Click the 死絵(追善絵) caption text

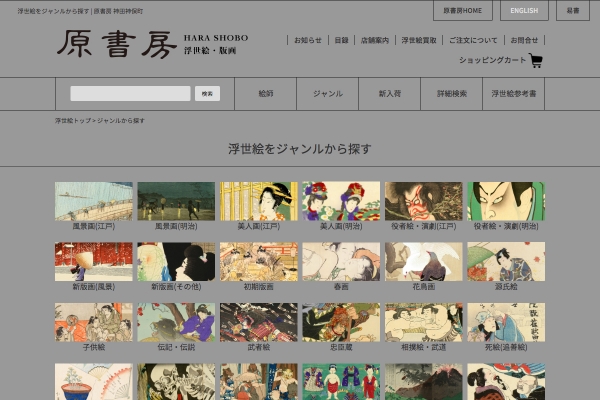(506, 347)
